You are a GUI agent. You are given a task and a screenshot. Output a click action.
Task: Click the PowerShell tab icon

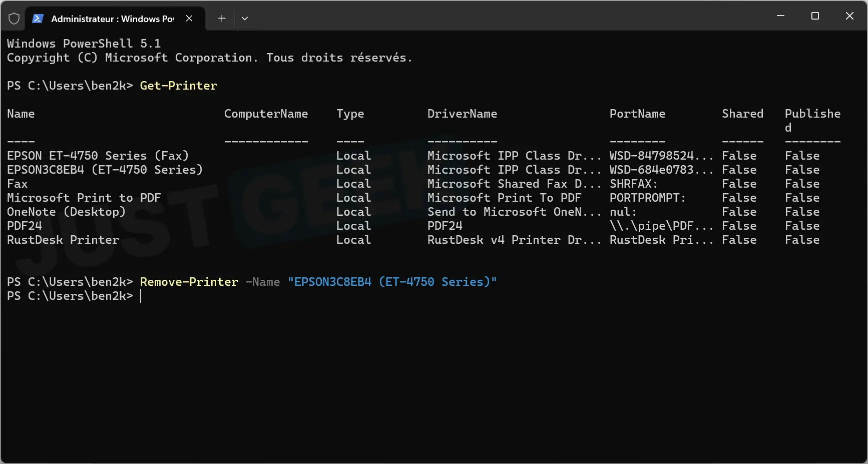(x=38, y=19)
